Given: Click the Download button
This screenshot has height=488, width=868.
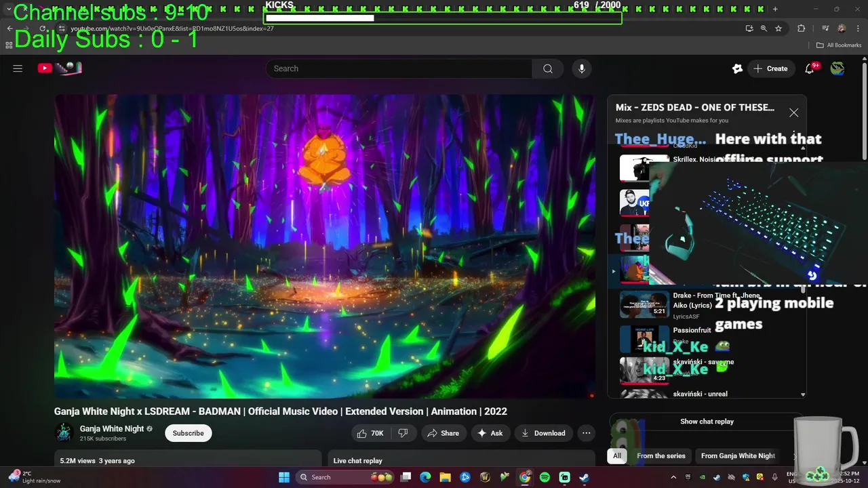Looking at the screenshot, I should point(543,433).
